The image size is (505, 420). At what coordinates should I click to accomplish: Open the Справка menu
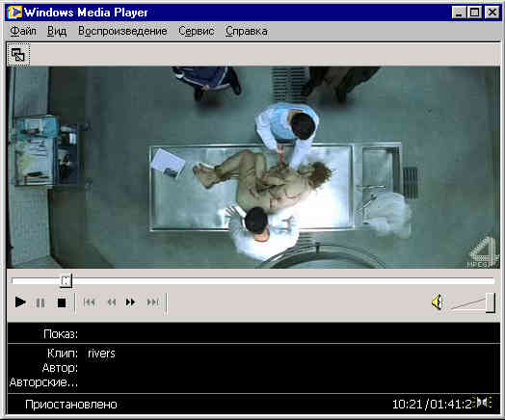pos(247,31)
